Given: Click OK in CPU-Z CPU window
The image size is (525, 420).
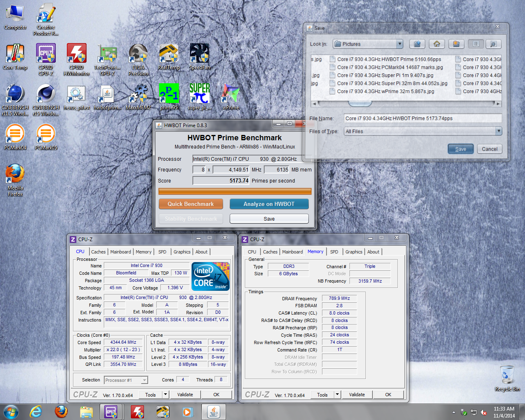Looking at the screenshot, I should pyautogui.click(x=216, y=395).
